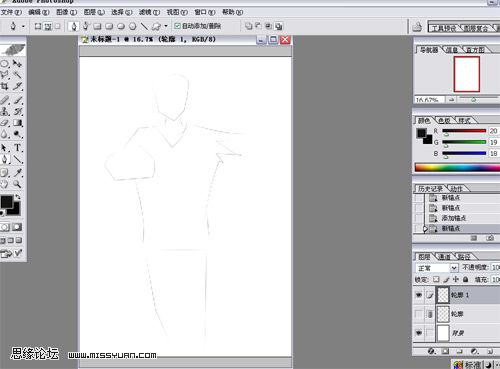Select the Zoom magnifier tool
The height and width of the screenshot is (369, 500).
[17, 184]
